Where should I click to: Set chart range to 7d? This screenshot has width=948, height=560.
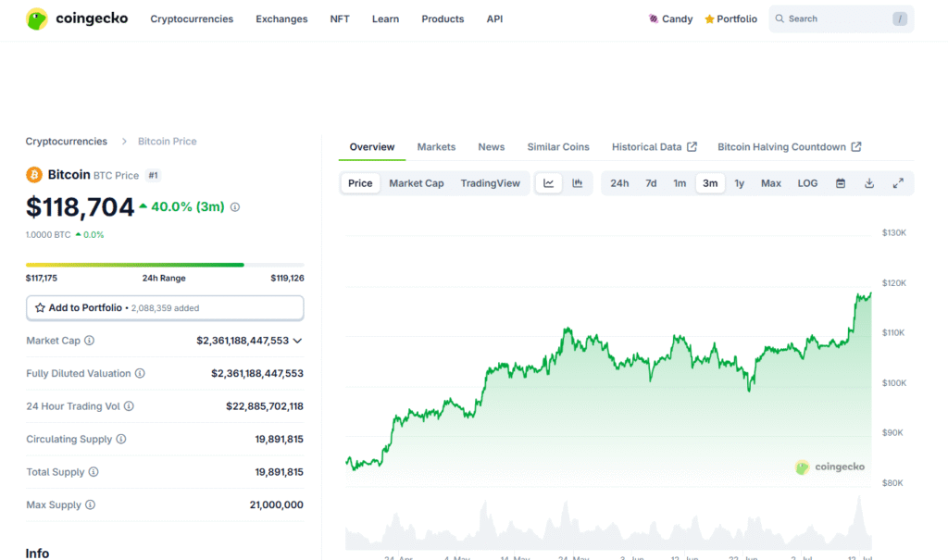coord(651,183)
